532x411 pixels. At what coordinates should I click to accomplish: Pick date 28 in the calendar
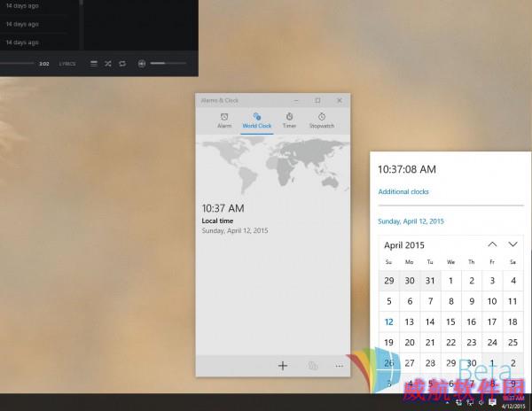[430, 363]
